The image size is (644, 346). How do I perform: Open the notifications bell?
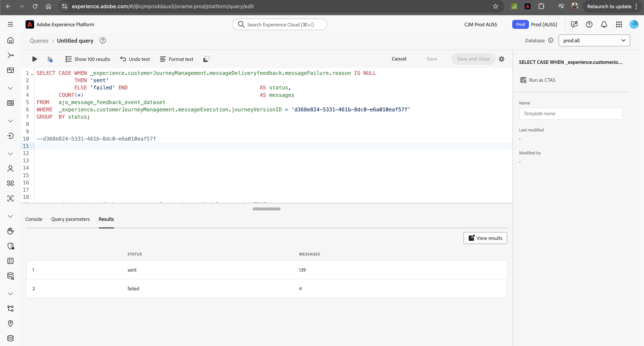[x=604, y=24]
